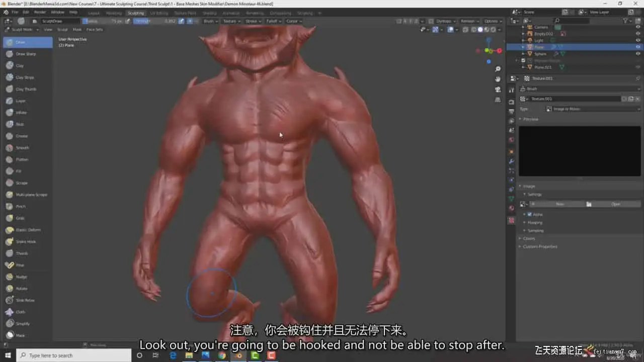Screen dimensions: 644x362
Task: Open the Texture header dropdown
Action: click(231, 21)
